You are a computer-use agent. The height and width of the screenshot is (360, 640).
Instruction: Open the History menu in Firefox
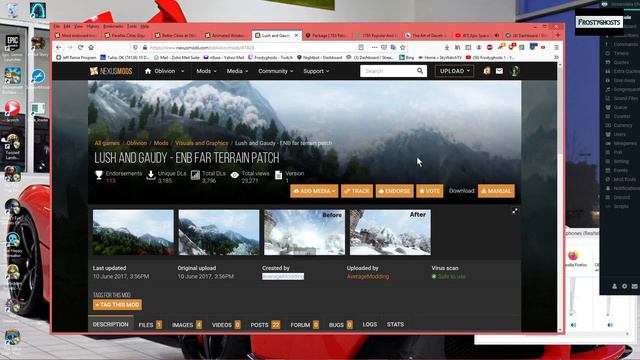pyautogui.click(x=93, y=26)
